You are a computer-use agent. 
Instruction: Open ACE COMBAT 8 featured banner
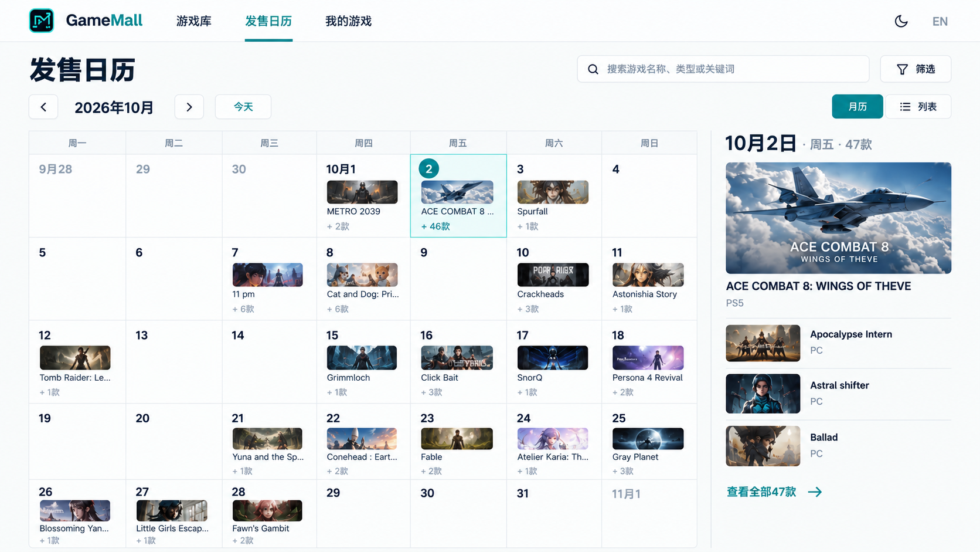click(x=838, y=218)
